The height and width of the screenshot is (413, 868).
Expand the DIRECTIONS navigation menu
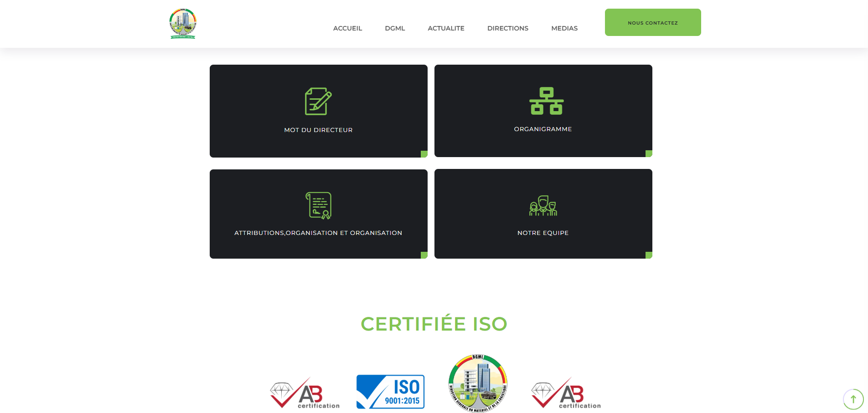tap(507, 28)
